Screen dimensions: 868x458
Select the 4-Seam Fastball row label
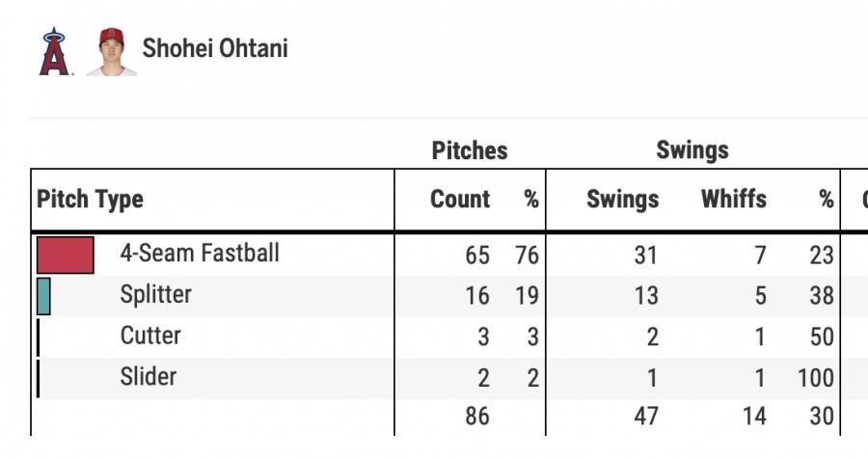[x=200, y=254]
